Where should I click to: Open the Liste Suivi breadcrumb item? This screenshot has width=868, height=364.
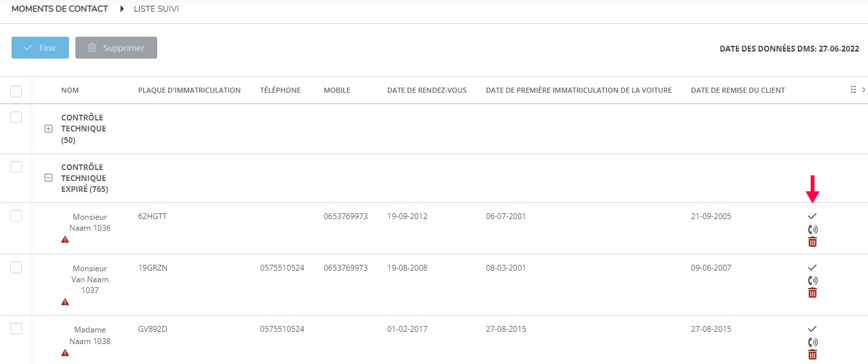tap(156, 9)
